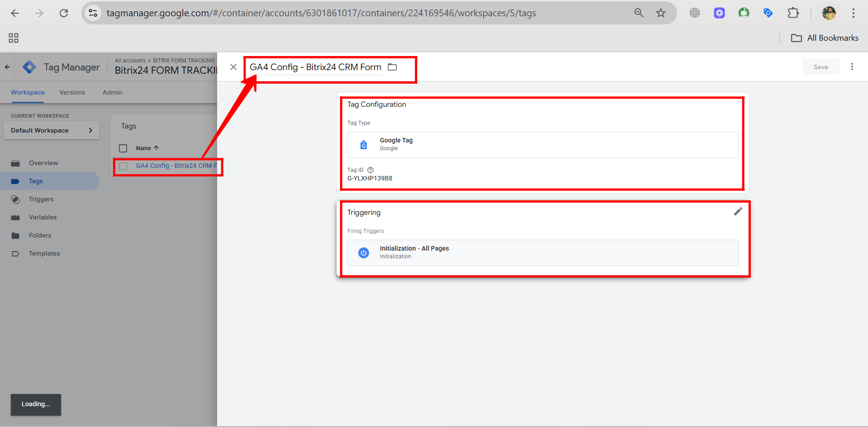The width and height of the screenshot is (868, 427).
Task: Open GA4 Config - Bitrix24 CRM tag link
Action: [x=176, y=166]
